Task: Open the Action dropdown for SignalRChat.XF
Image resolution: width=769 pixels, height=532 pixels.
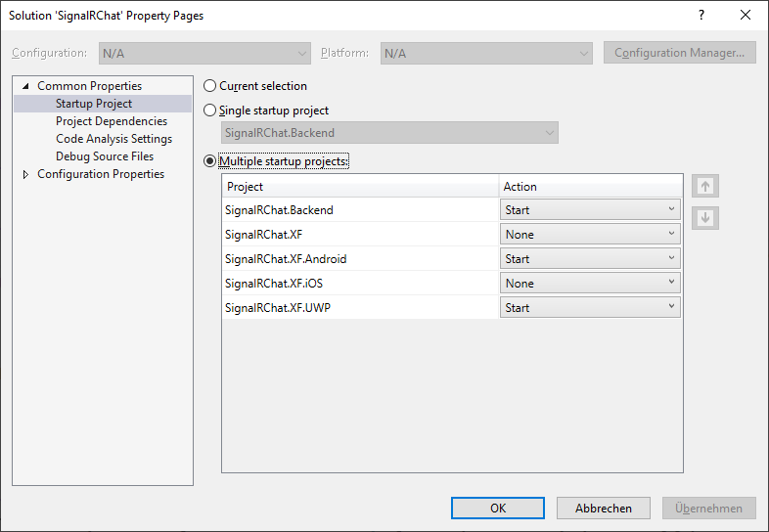Action: (591, 234)
